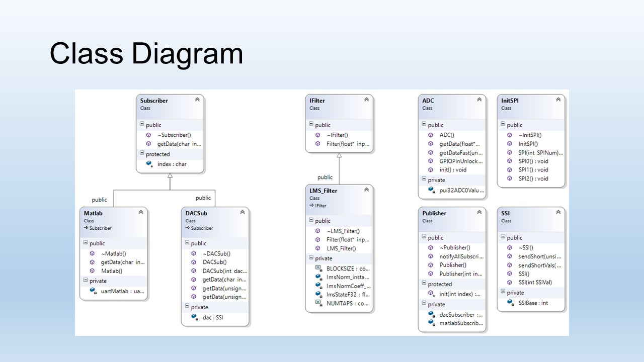The image size is (644, 362).
Task: Collapse the LMS_Filter class box chevron
Action: click(366, 190)
